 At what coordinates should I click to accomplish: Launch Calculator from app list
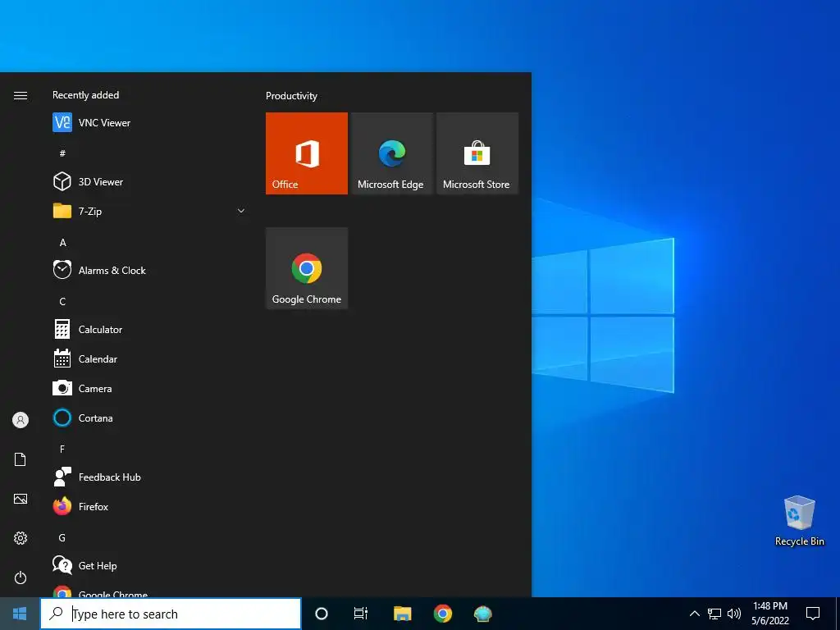pos(148,330)
